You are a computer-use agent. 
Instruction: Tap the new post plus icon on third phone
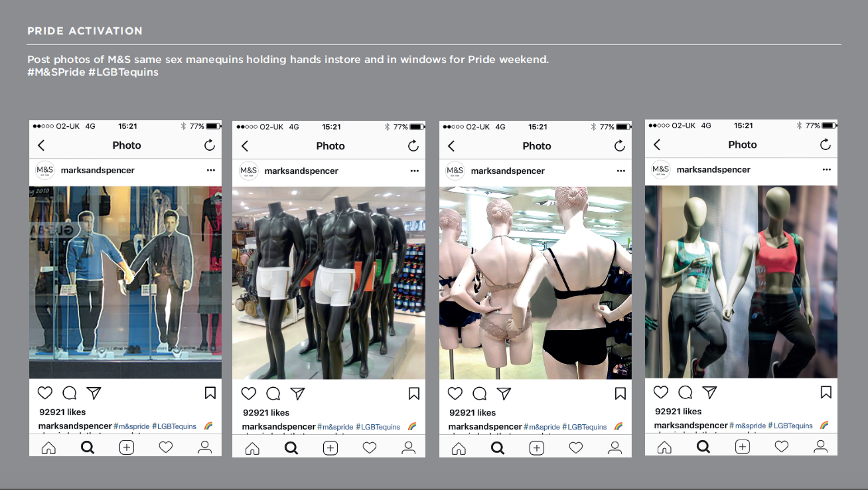[537, 448]
